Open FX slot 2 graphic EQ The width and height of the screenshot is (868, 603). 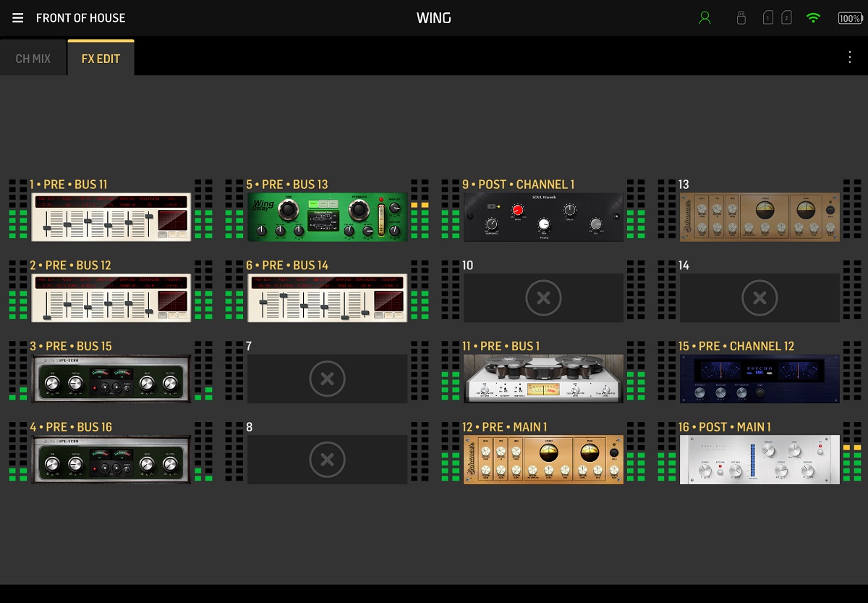tap(111, 298)
